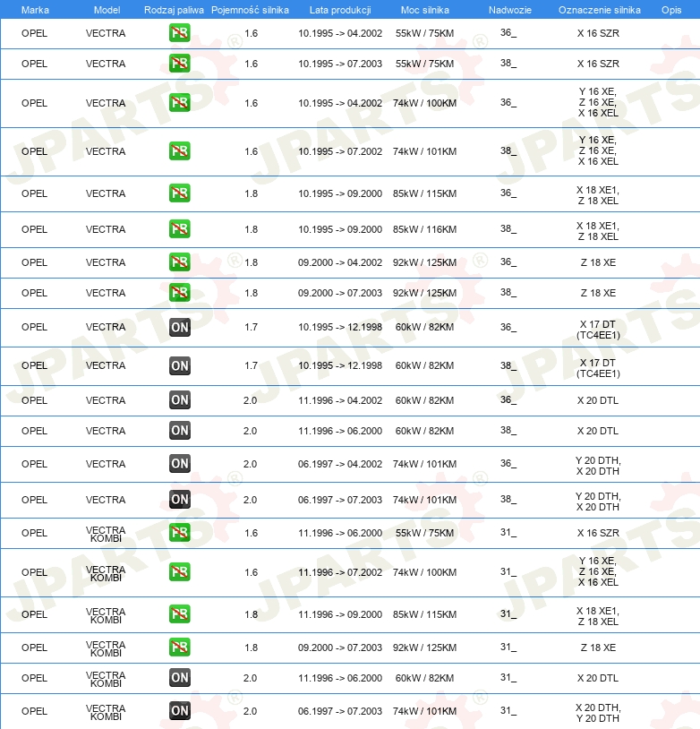Select the '11.1996 -> 07.2002' production date cell
Image resolution: width=700 pixels, height=729 pixels.
coord(340,572)
